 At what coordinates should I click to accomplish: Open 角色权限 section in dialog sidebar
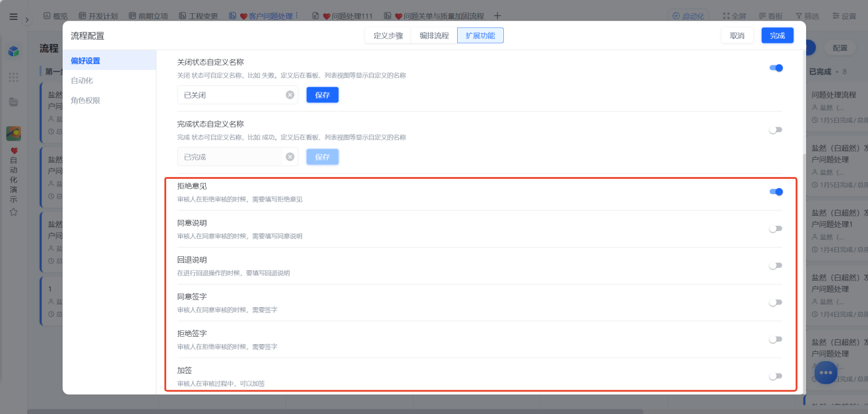[109, 100]
